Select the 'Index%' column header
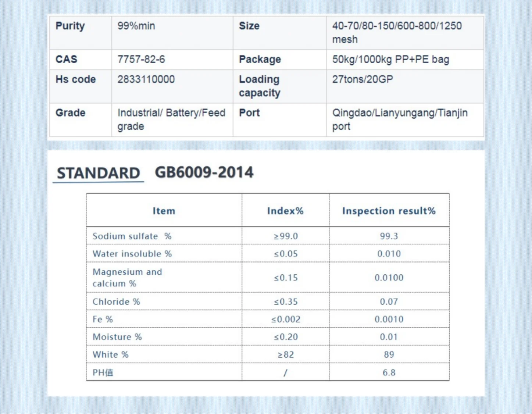532x414 pixels. pyautogui.click(x=285, y=211)
